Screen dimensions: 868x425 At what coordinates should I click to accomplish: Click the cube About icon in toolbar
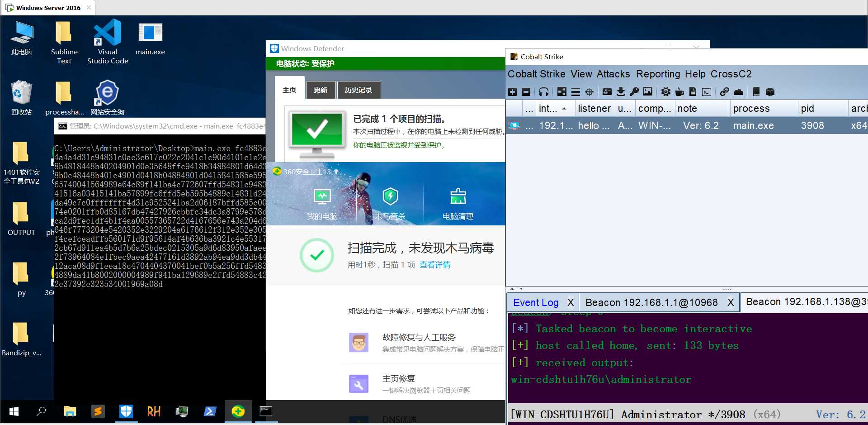point(770,92)
